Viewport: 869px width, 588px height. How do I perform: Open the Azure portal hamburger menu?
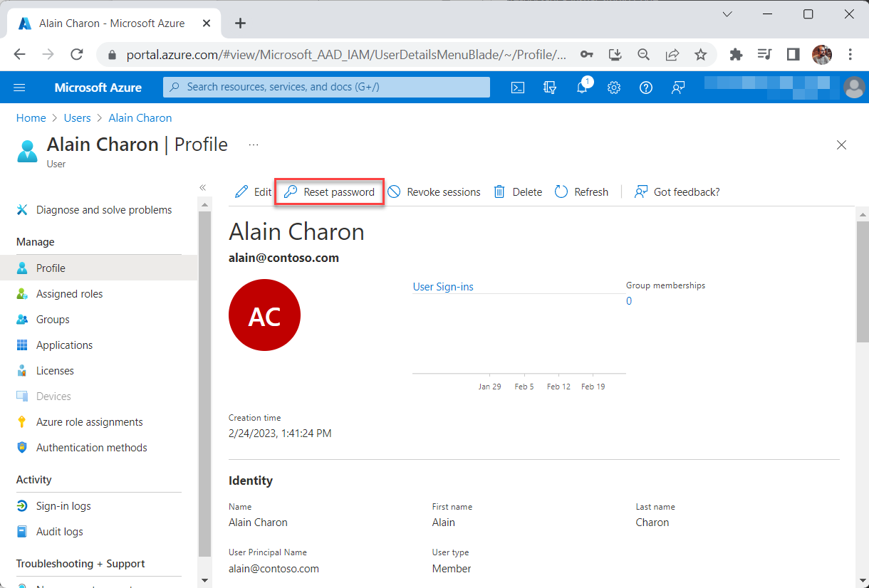[20, 88]
